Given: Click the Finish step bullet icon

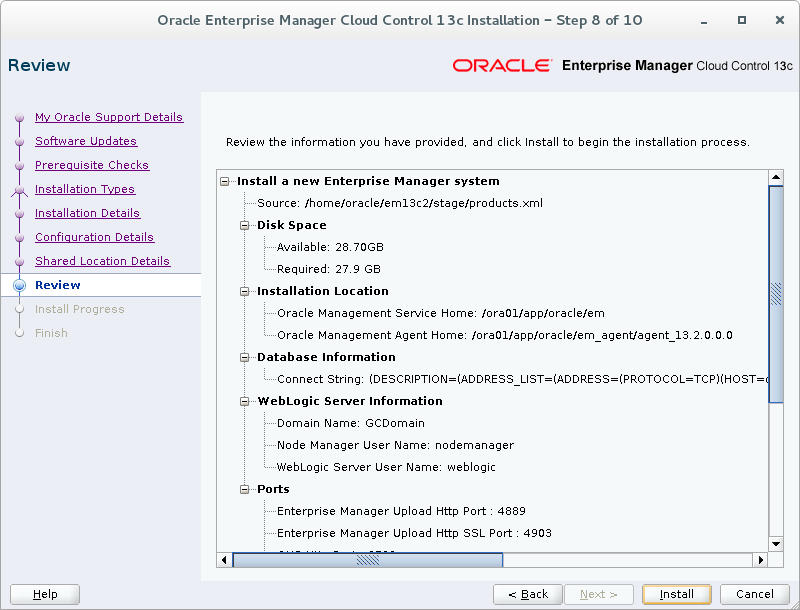Looking at the screenshot, I should 19,333.
